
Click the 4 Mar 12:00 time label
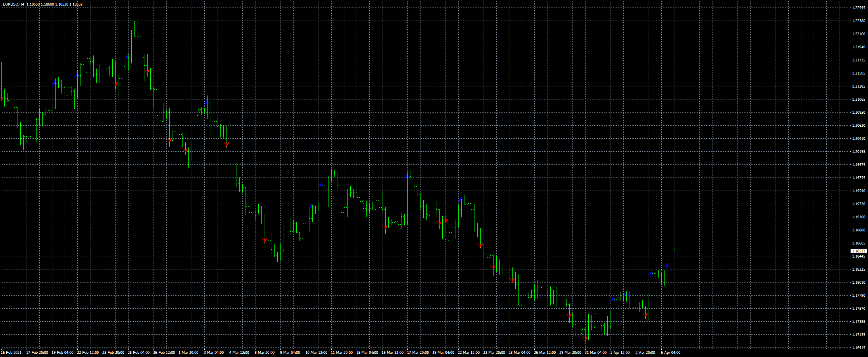[x=239, y=352]
